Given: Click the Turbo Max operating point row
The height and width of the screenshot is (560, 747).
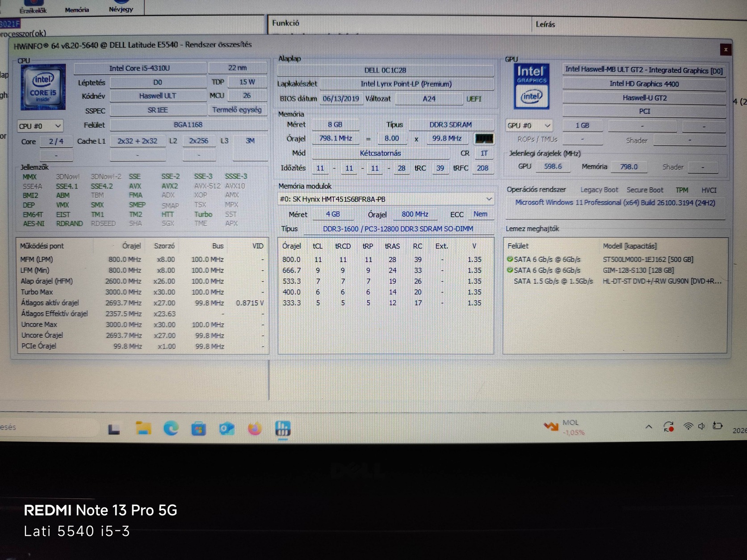Looking at the screenshot, I should (142, 292).
